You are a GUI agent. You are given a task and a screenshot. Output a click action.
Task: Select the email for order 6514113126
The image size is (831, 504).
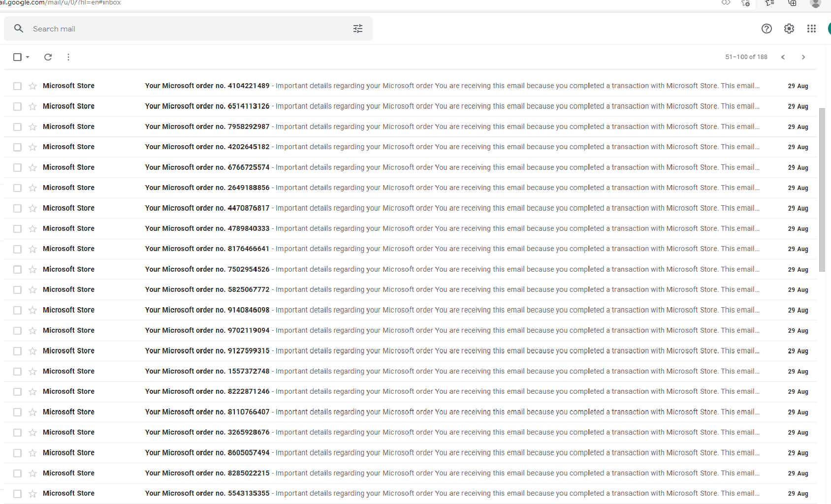click(x=17, y=106)
